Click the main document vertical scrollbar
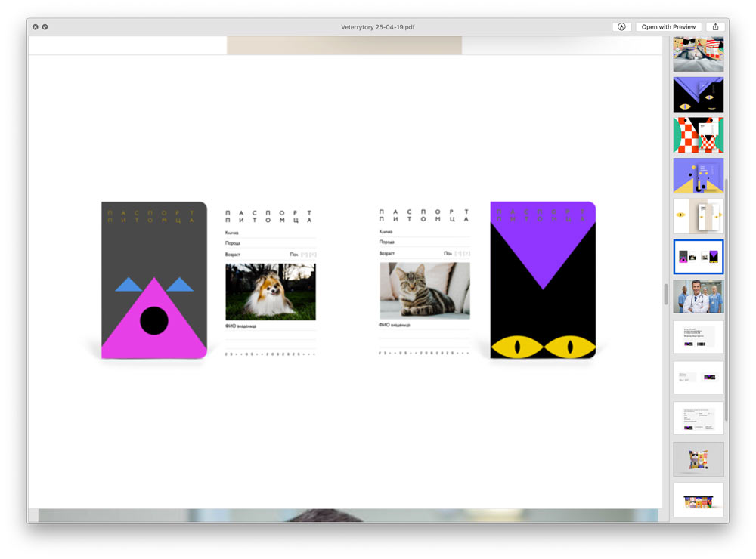 [665, 294]
